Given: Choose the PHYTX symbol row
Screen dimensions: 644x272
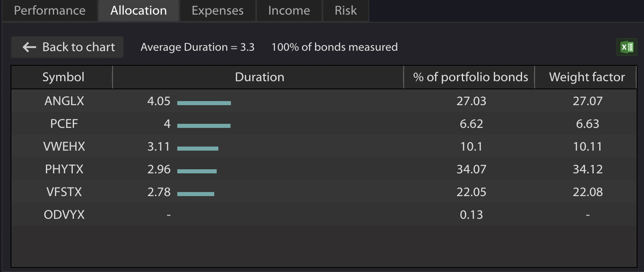Looking at the screenshot, I should (64, 169).
